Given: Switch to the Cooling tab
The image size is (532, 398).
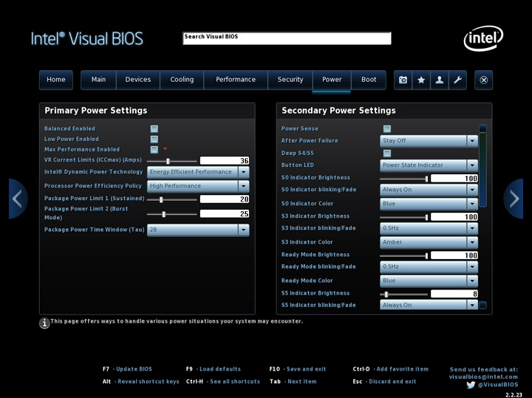Looking at the screenshot, I should [182, 80].
